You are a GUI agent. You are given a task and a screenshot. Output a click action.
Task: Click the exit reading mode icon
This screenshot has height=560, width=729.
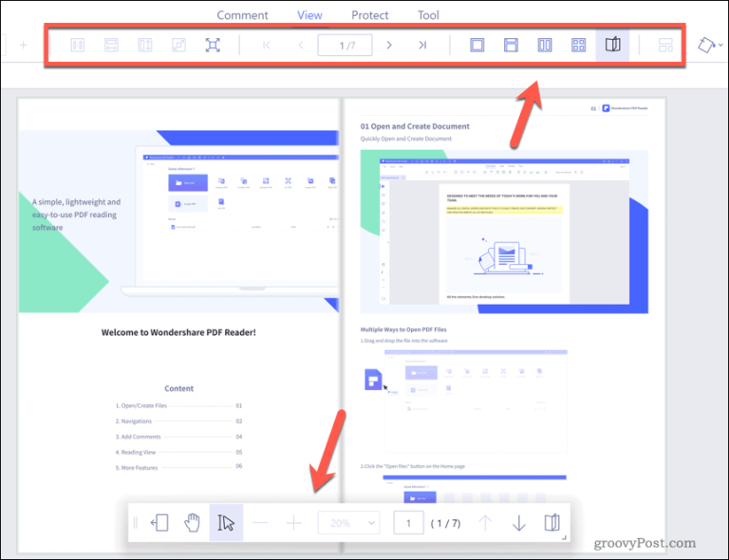click(x=159, y=523)
